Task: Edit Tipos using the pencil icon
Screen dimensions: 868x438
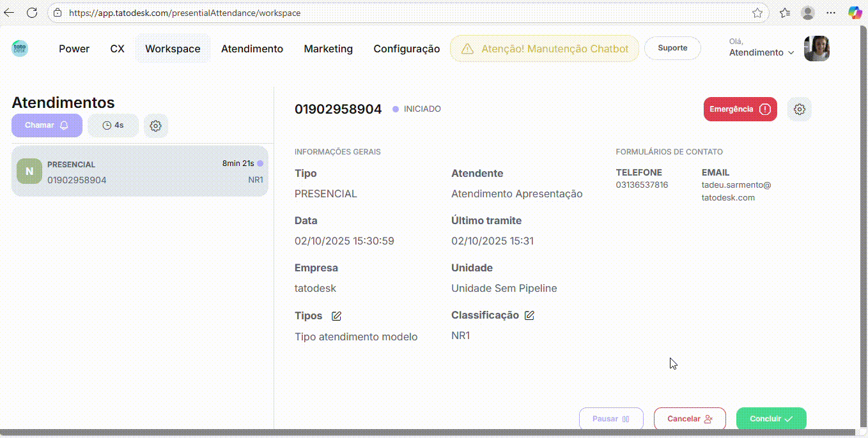Action: click(336, 316)
